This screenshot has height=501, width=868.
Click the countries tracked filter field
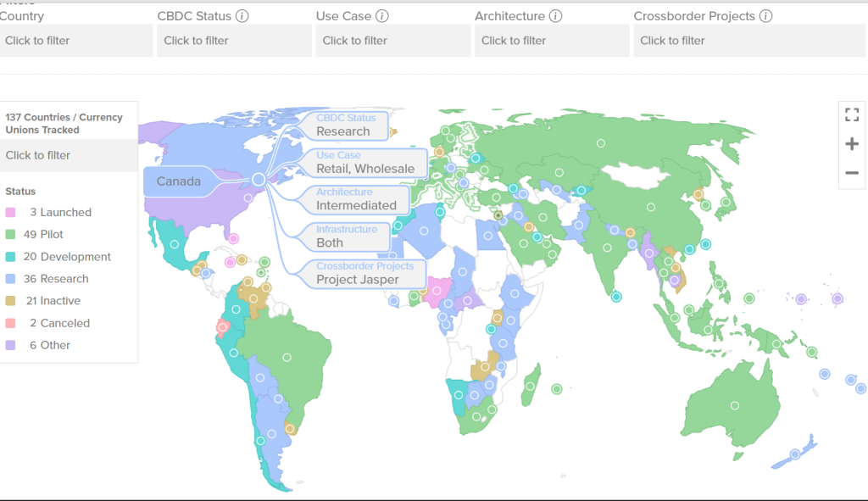pos(68,155)
